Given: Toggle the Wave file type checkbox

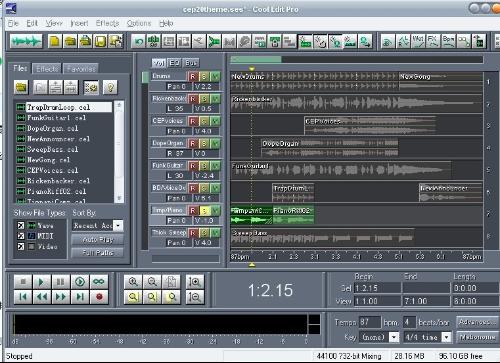Looking at the screenshot, I should (21, 225).
